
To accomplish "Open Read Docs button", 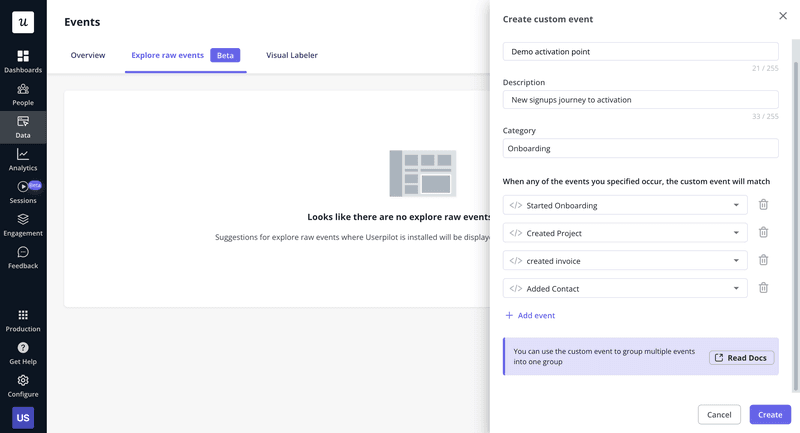I will point(741,358).
